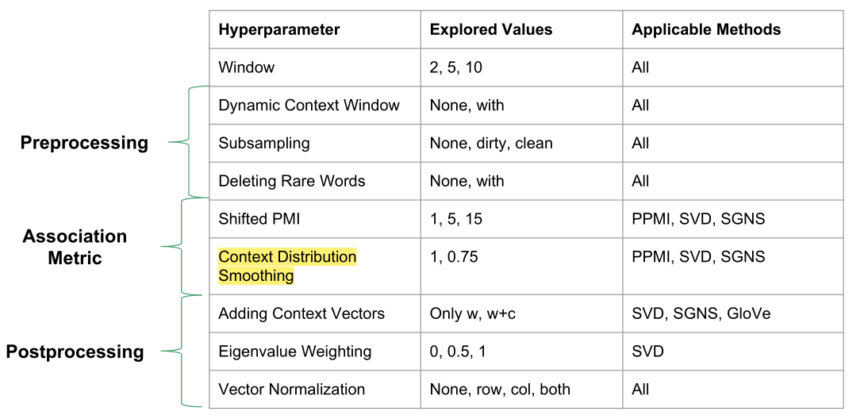Viewport: 868px width, 415px height.
Task: Click the Preprocessing group label
Action: (x=84, y=143)
